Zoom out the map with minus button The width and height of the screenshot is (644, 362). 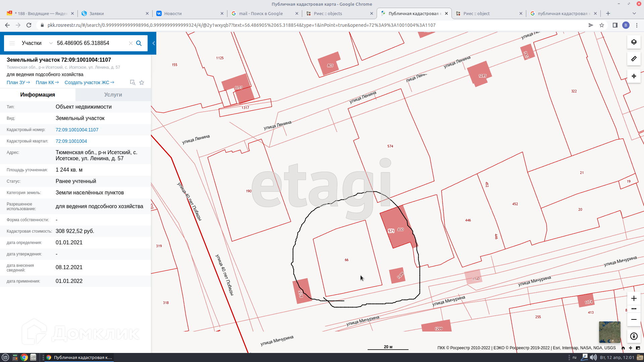click(634, 319)
